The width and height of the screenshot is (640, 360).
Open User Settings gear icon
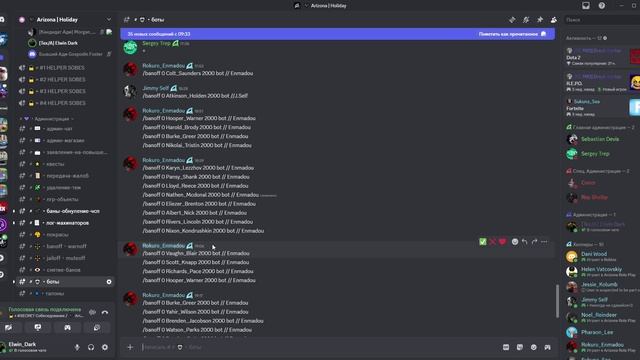click(105, 347)
